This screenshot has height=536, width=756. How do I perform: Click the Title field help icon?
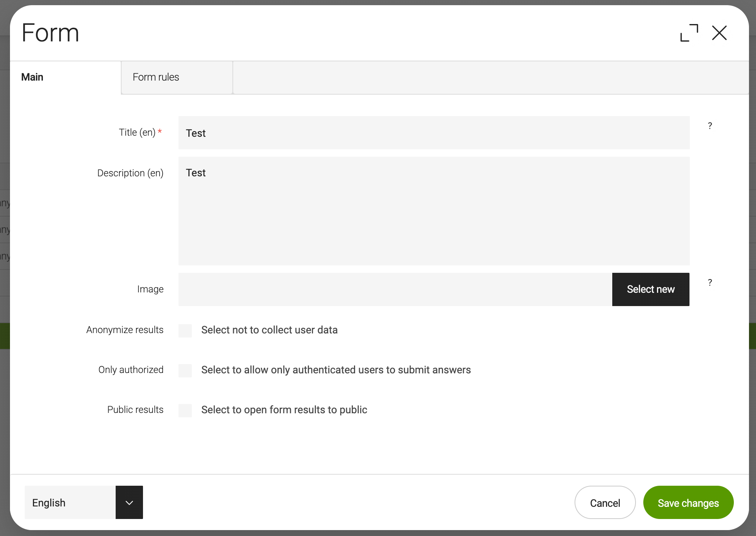coord(709,126)
